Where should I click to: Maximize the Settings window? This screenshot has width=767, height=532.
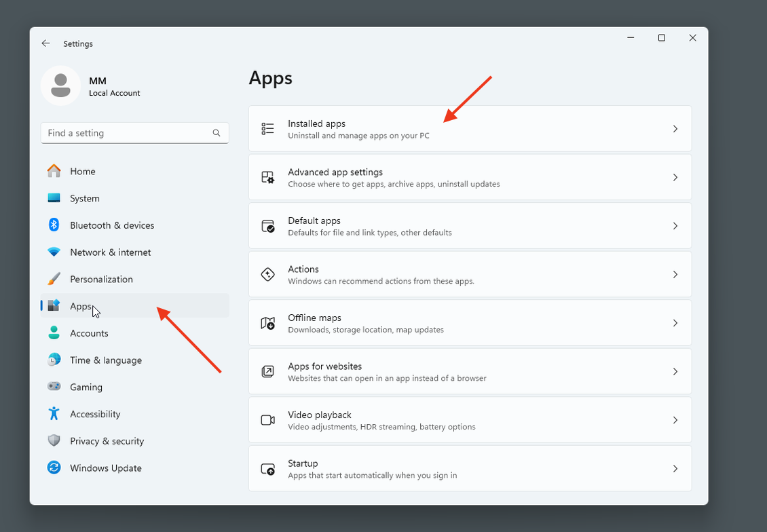[661, 37]
